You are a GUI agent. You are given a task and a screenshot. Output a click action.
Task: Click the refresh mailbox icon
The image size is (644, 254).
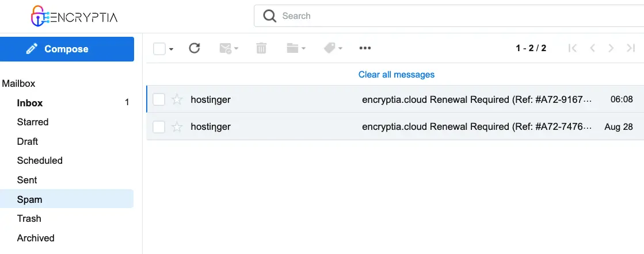(195, 48)
